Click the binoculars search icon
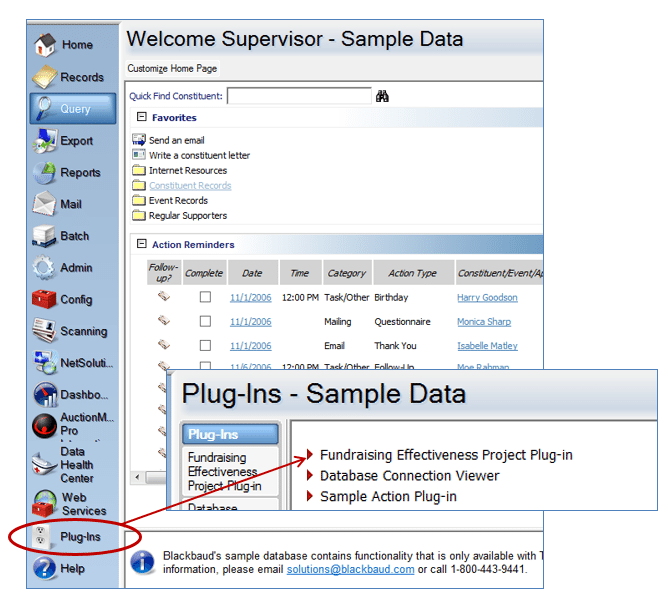Image resolution: width=668 pixels, height=599 pixels. (x=382, y=96)
